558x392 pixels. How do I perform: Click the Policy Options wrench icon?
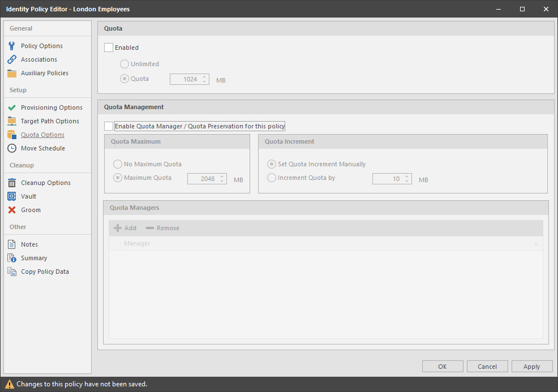coord(12,46)
